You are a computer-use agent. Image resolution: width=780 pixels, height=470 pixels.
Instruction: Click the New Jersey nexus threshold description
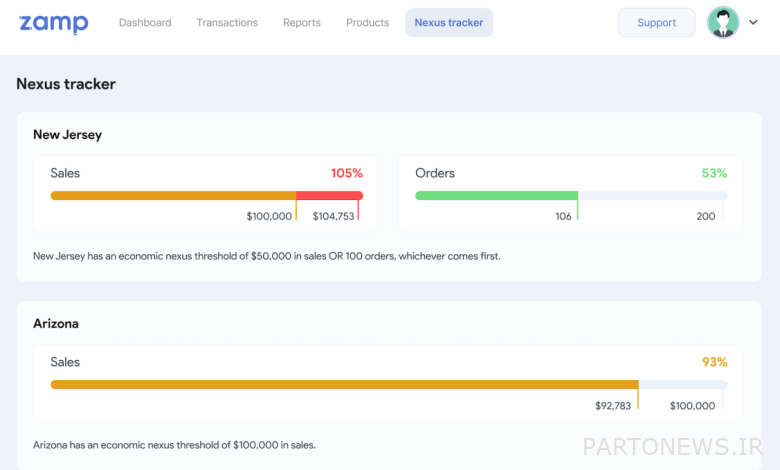coord(267,256)
